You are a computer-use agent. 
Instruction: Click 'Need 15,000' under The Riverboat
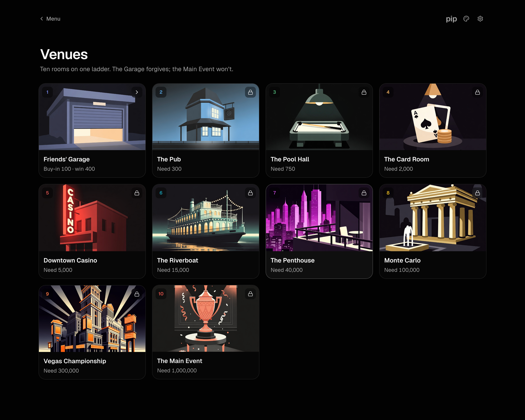point(173,270)
